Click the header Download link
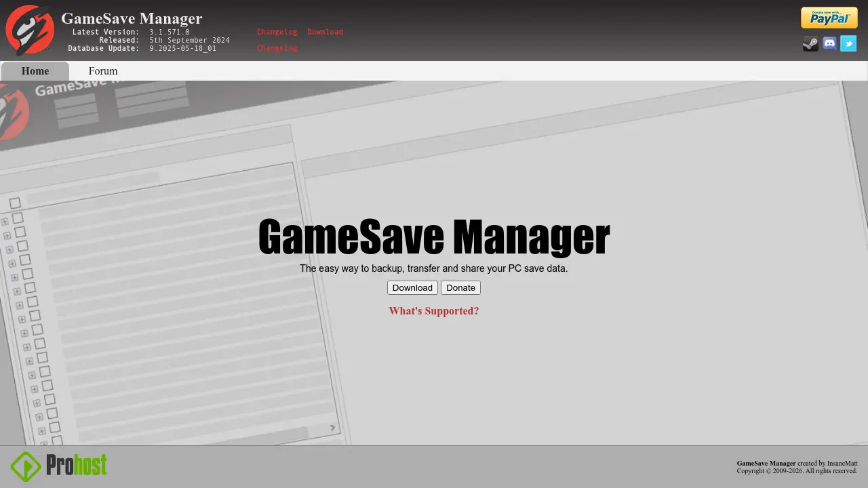 (325, 32)
